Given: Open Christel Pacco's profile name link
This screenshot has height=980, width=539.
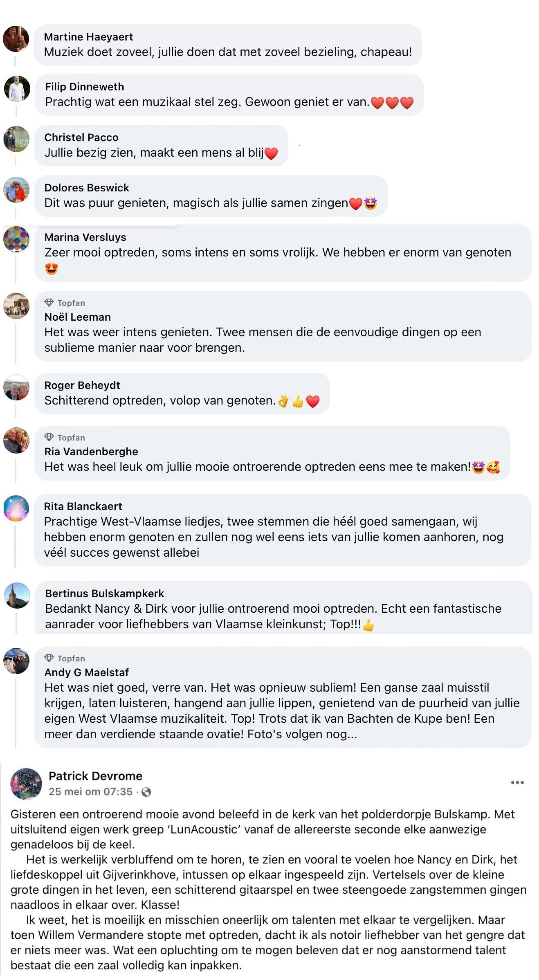Looking at the screenshot, I should click(x=81, y=137).
